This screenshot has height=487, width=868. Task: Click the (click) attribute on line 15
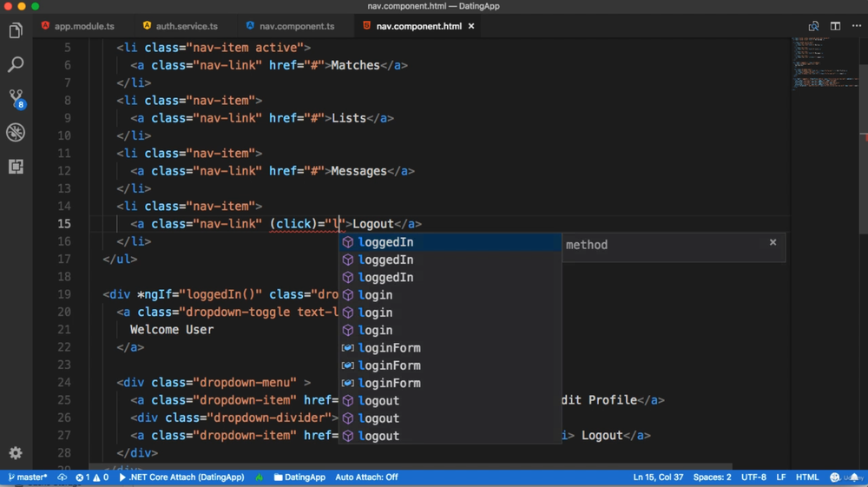(293, 224)
